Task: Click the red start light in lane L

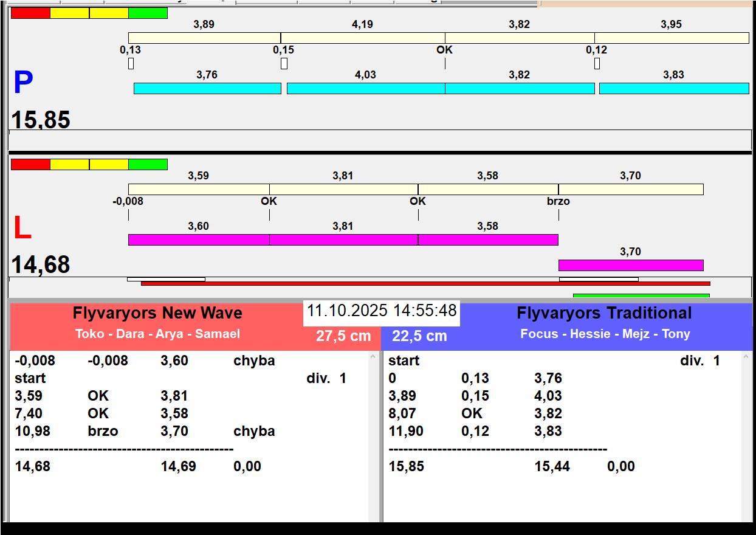Action: pos(30,164)
